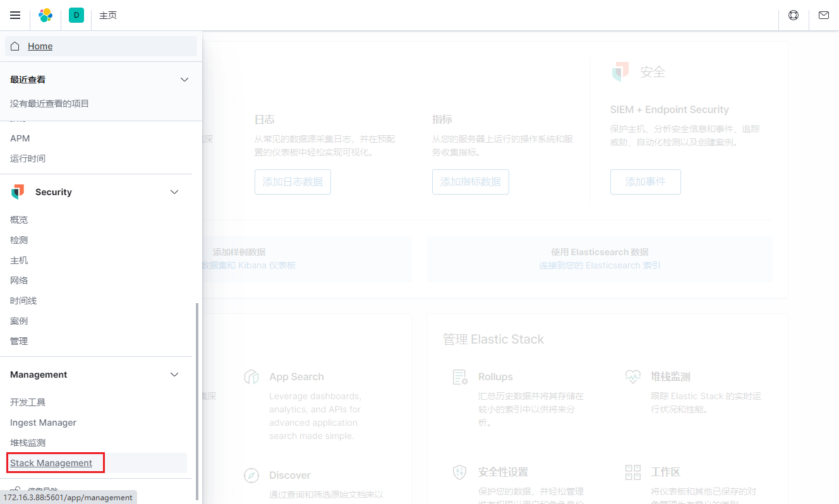This screenshot has width=839, height=504.
Task: Collapse the 最近查看 section
Action: tap(184, 80)
